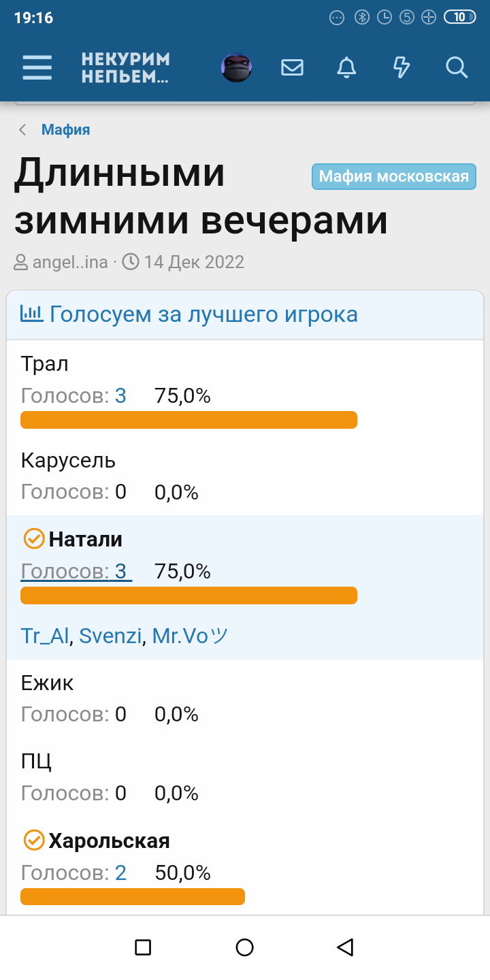Open private messages envelope icon
Viewport: 490px width, 980px height.
coord(292,67)
